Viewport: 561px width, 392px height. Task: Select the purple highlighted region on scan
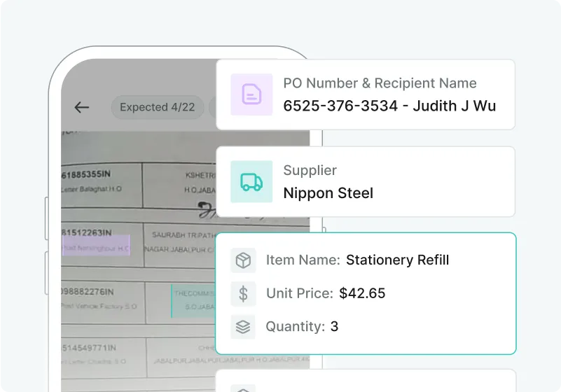96,246
